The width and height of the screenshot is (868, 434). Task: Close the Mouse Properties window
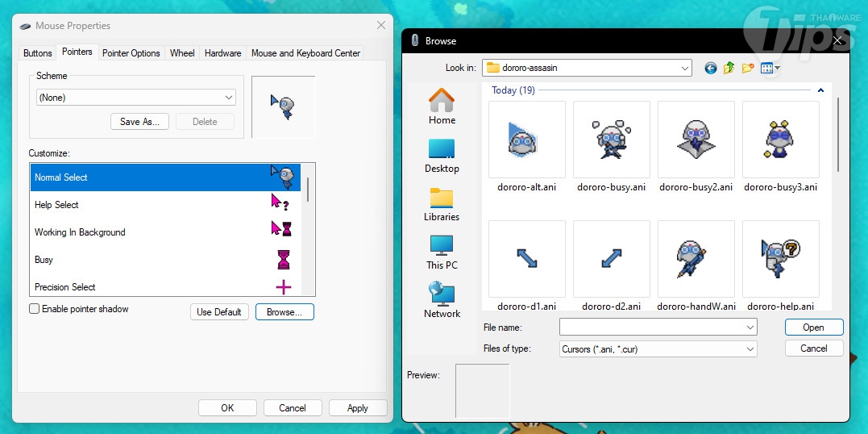coord(381,26)
